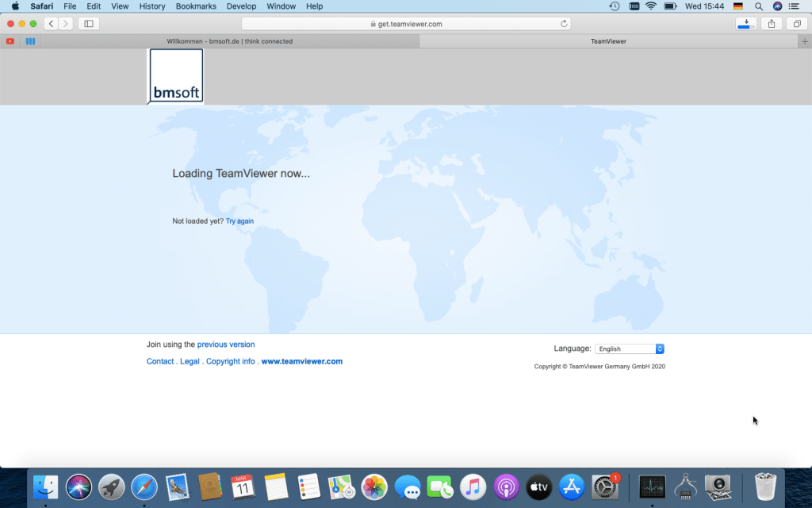Open the Copyright info link
This screenshot has height=508, width=812.
click(x=231, y=361)
